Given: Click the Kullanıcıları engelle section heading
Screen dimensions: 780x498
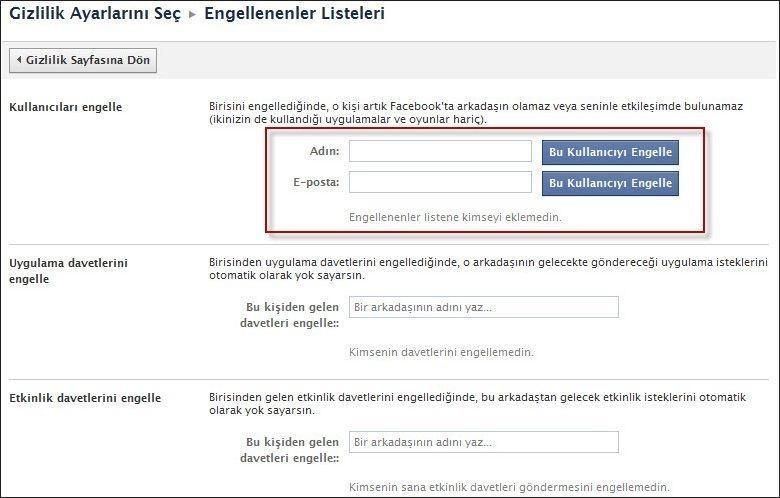Looking at the screenshot, I should click(x=66, y=107).
